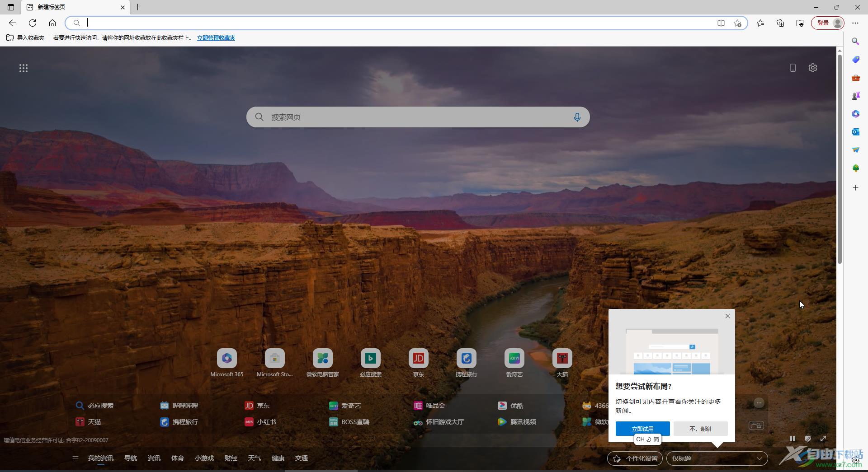Switch to the 财经 news tab
The image size is (868, 472).
tap(231, 458)
